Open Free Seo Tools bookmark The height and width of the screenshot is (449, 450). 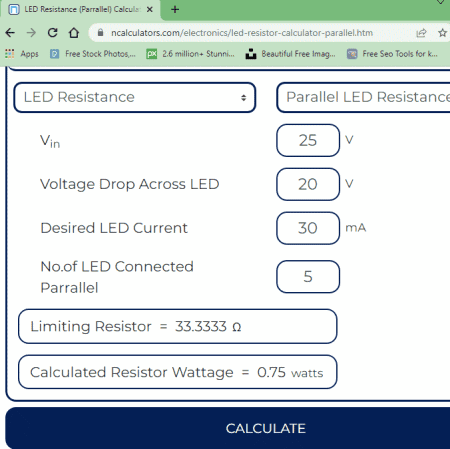point(392,54)
